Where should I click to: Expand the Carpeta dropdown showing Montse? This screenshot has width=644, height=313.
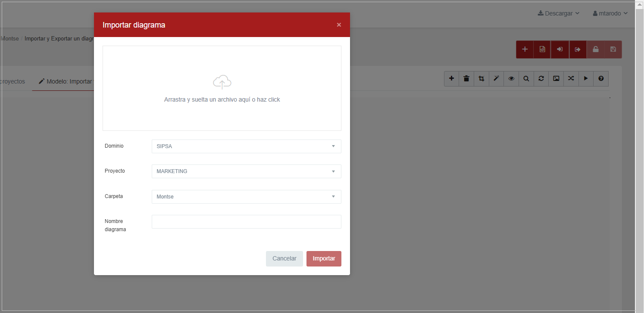(246, 197)
